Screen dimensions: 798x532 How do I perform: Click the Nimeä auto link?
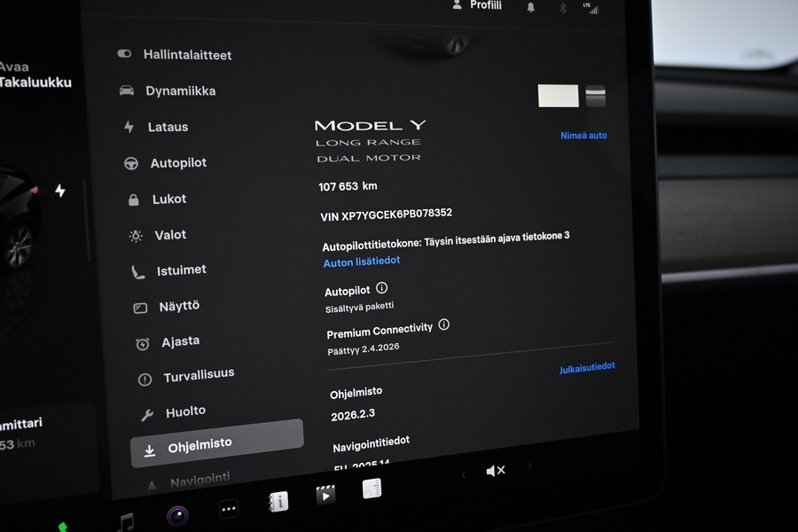(x=583, y=136)
